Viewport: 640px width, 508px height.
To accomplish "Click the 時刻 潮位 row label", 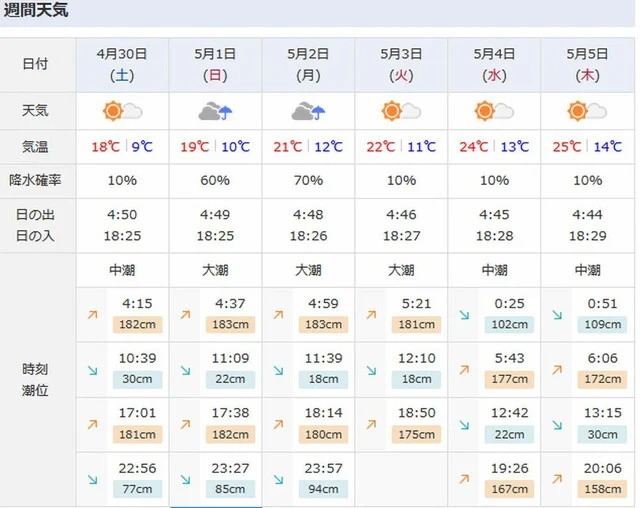I will [35, 379].
